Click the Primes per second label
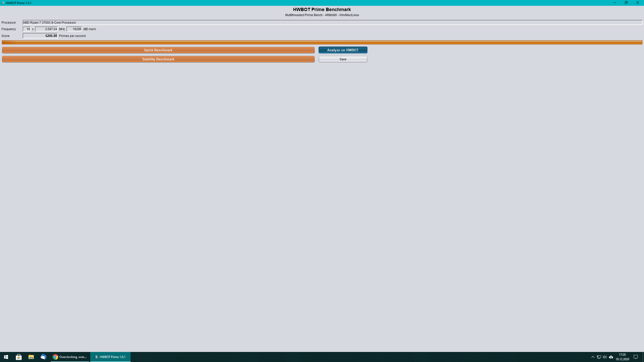This screenshot has width=644, height=362. (72, 36)
